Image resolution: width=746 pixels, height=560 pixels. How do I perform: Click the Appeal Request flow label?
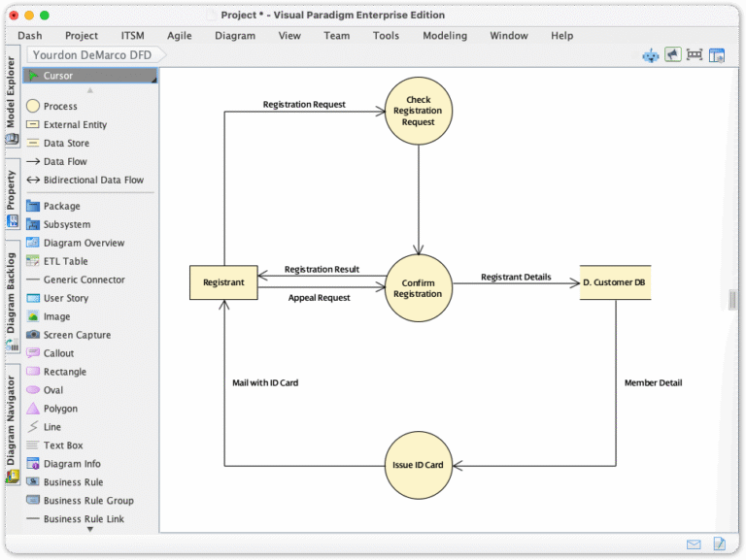coord(319,298)
